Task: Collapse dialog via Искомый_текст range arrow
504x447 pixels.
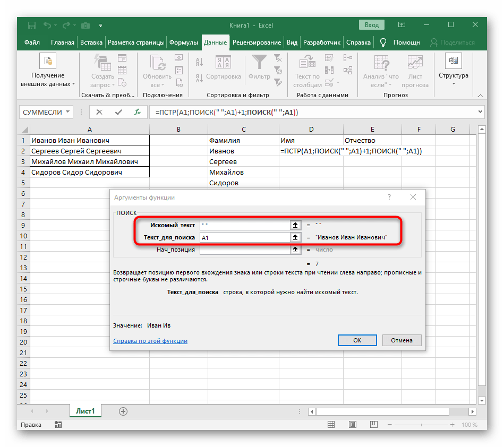Action: point(295,225)
